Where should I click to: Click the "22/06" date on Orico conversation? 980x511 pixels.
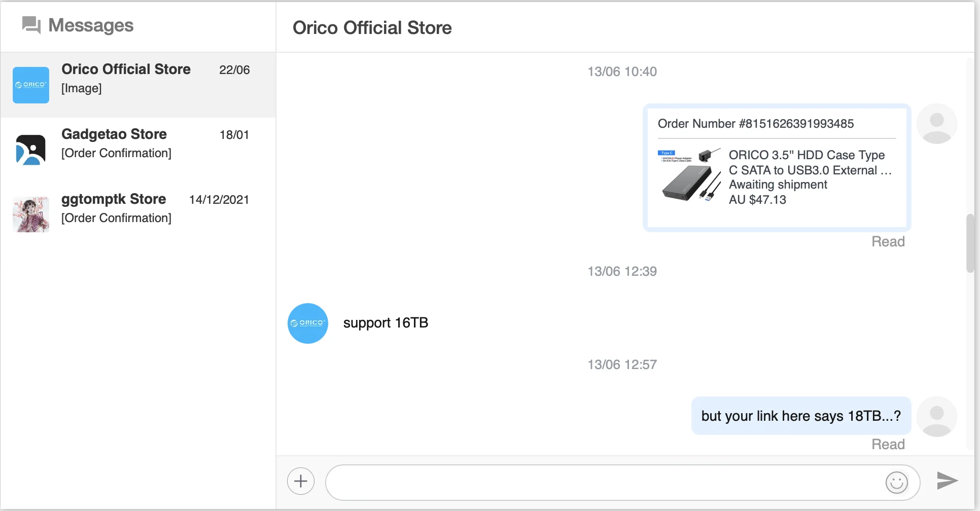click(x=234, y=70)
